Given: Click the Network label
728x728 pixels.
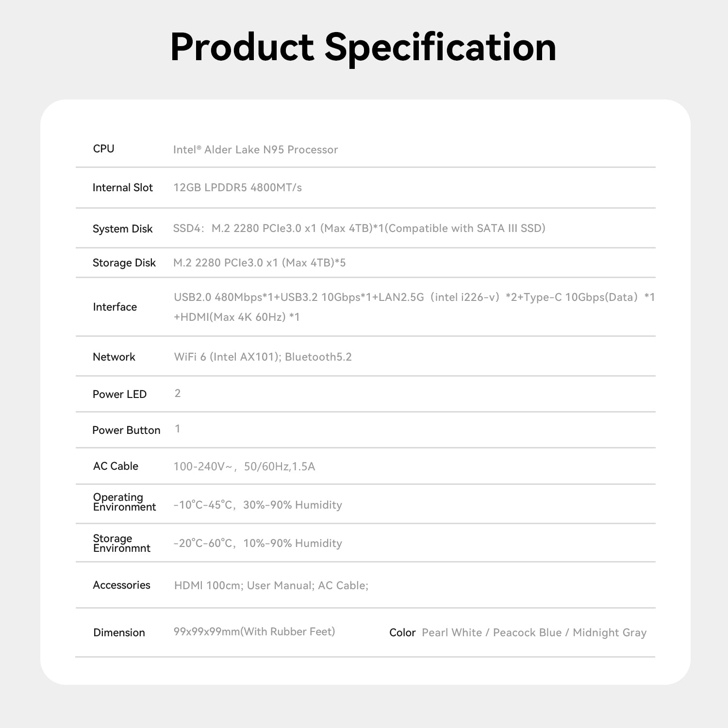Looking at the screenshot, I should pos(114,357).
